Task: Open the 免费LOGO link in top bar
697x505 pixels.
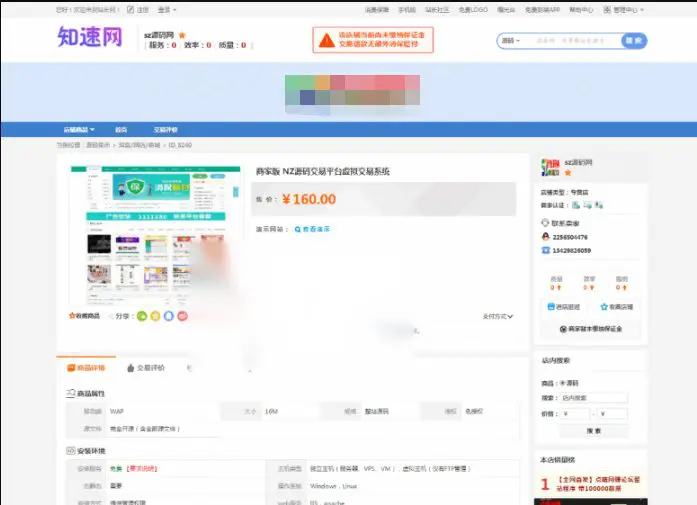Action: (473, 9)
